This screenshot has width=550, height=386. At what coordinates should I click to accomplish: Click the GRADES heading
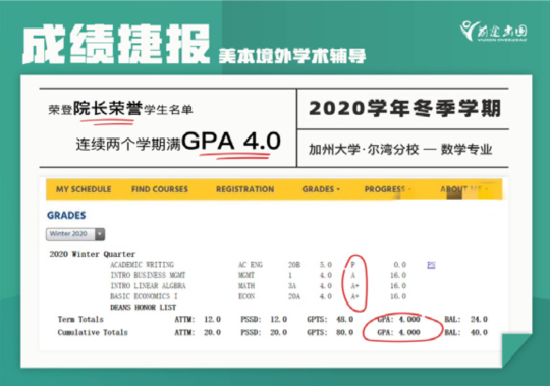coord(67,215)
